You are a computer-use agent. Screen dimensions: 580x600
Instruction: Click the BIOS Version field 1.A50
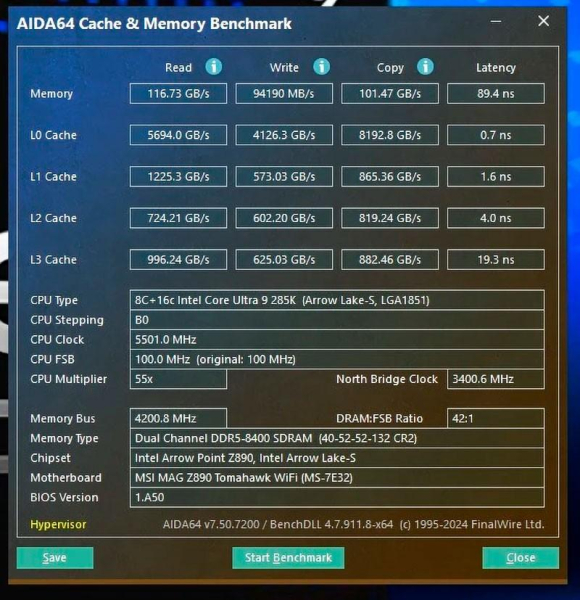(337, 497)
